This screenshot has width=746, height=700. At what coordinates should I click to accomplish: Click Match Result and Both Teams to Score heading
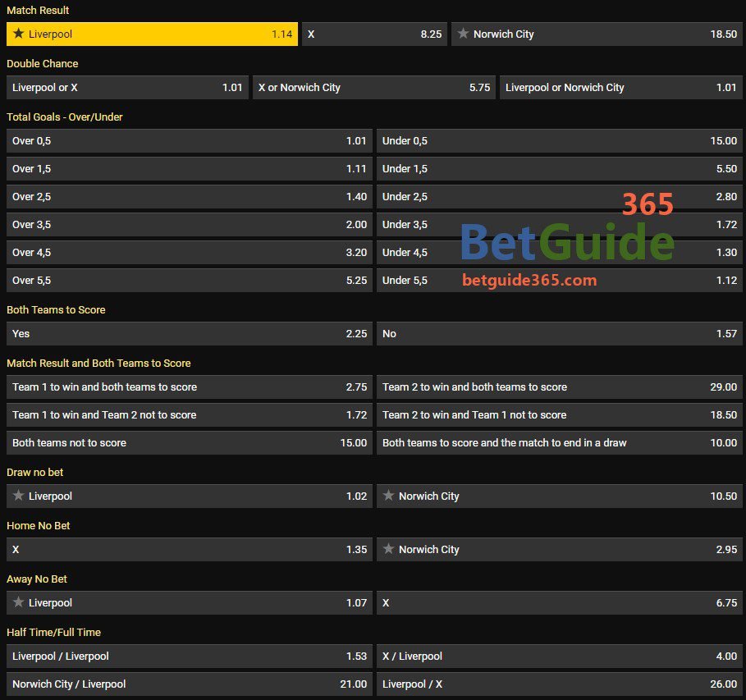[x=98, y=363]
